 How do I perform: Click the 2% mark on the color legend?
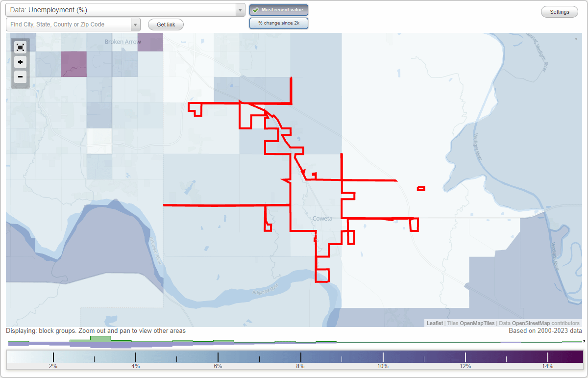[53, 366]
